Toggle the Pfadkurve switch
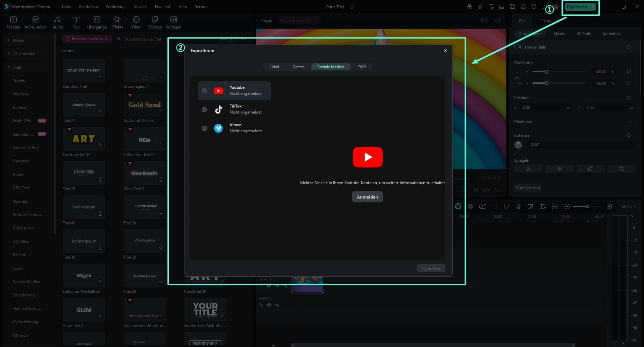The width and height of the screenshot is (644, 347). 631,122
